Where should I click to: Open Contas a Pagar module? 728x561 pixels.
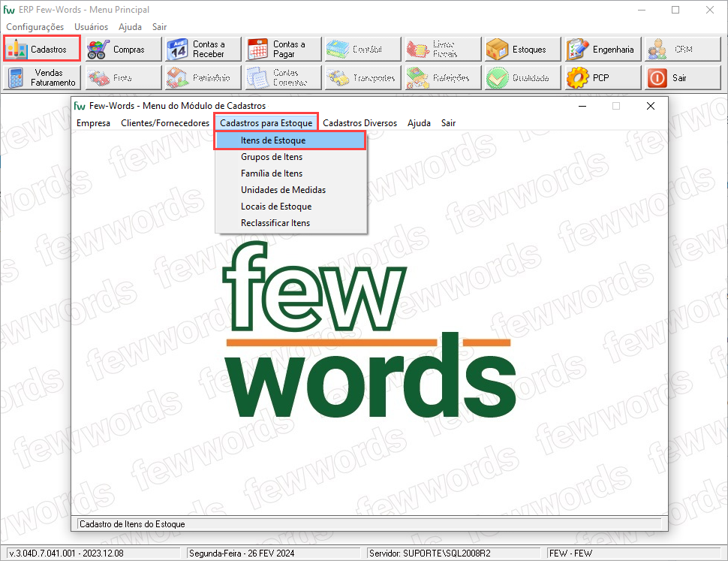283,50
